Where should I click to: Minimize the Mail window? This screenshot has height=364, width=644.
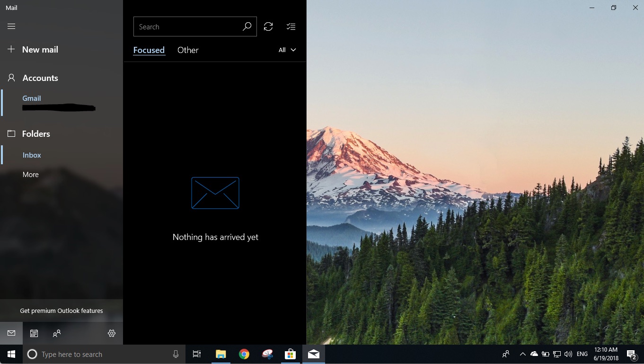click(592, 8)
